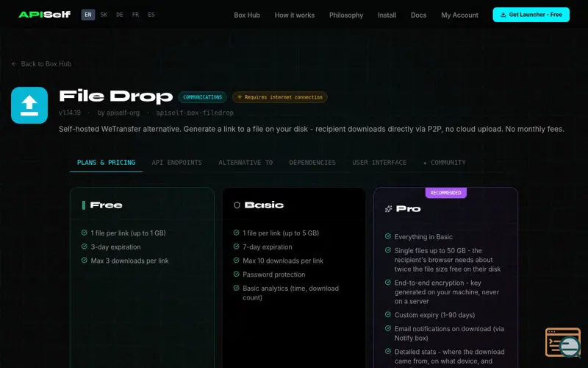Screen dimensions: 588x368
Task: Switch language to ES
Action: pyautogui.click(x=151, y=15)
